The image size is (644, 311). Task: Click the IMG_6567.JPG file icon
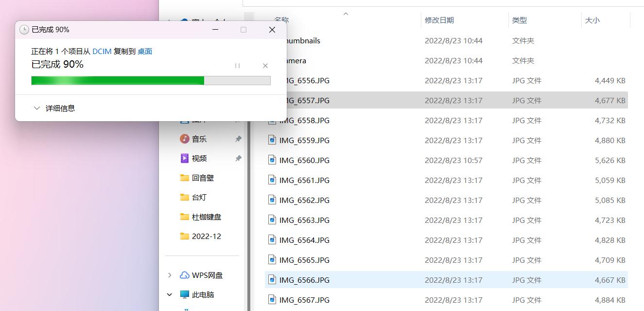272,300
